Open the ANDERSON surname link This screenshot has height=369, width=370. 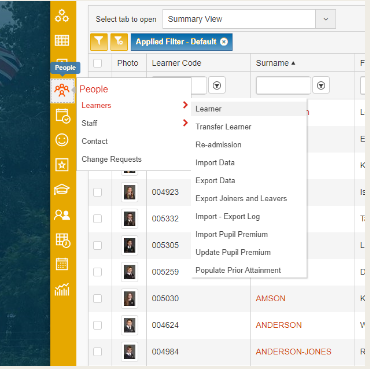click(279, 325)
